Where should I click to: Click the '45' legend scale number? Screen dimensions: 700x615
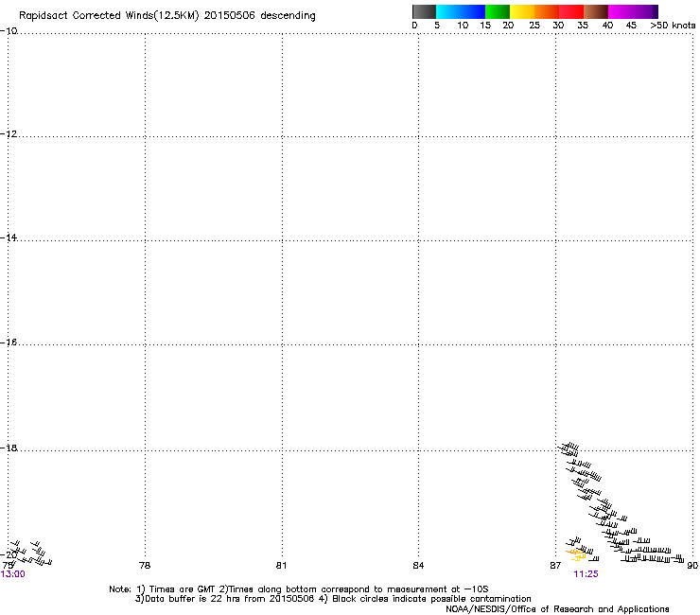[x=631, y=26]
